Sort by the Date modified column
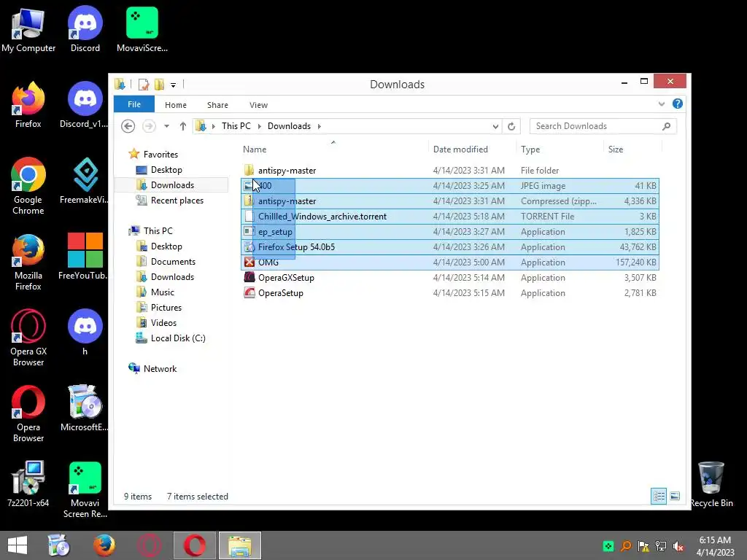Image resolution: width=747 pixels, height=560 pixels. [472, 149]
